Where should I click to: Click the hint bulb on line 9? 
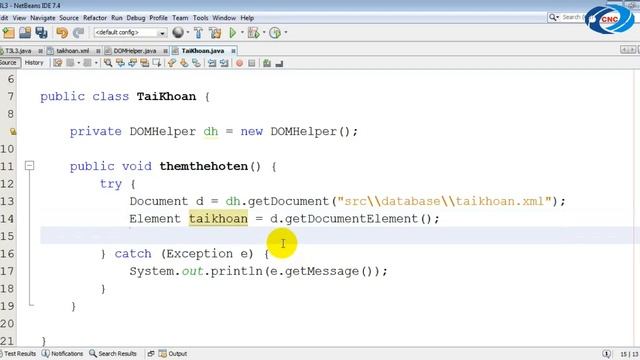(x=13, y=131)
